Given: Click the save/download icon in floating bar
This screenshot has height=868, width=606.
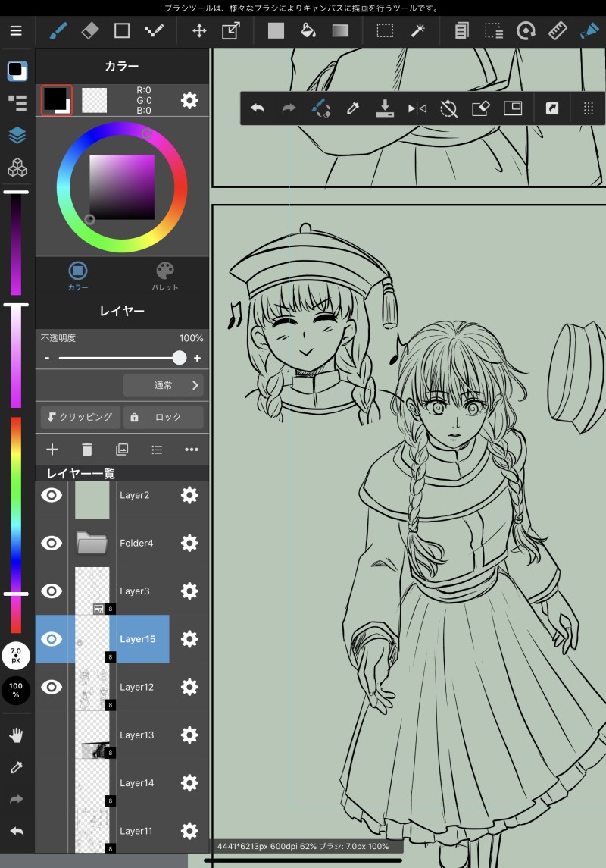Looking at the screenshot, I should (x=385, y=108).
